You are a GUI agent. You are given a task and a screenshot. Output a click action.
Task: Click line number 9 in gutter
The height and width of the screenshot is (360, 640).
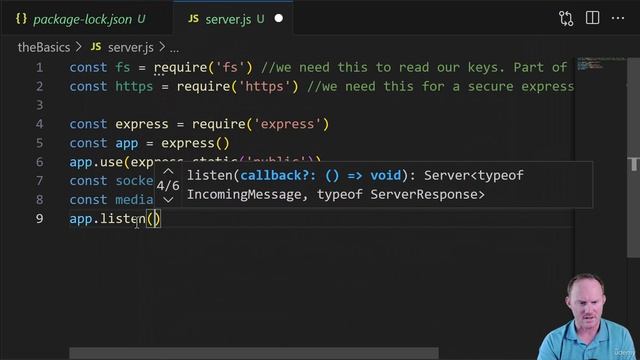(39, 219)
